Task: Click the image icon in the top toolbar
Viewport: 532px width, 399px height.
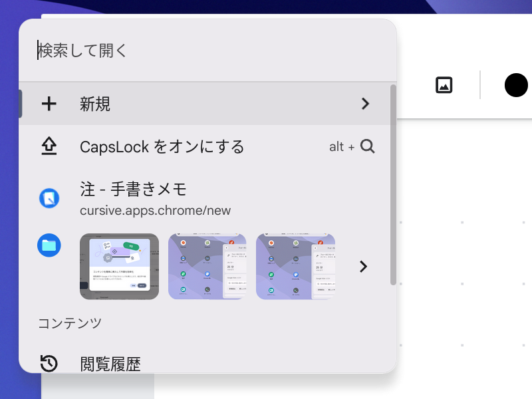Action: pos(444,85)
